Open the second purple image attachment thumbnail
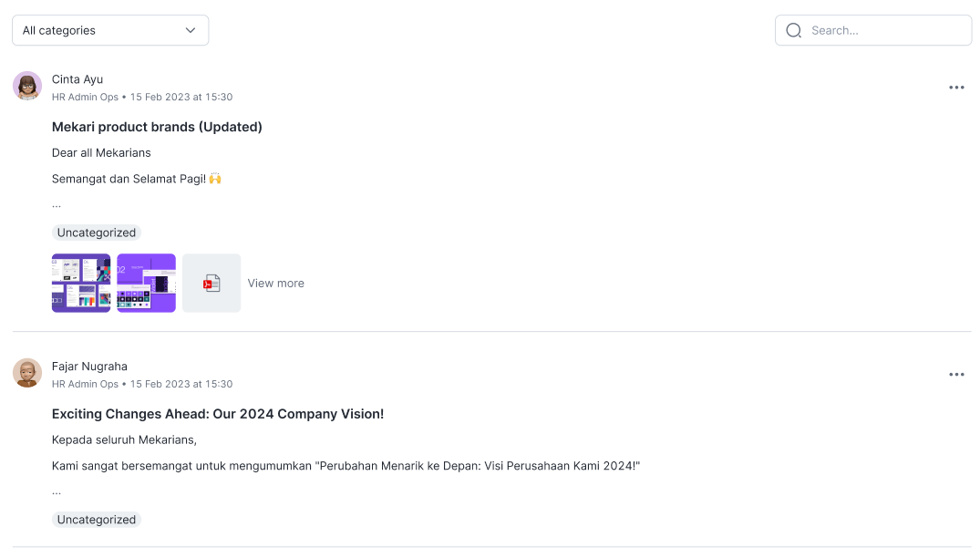 tap(146, 283)
